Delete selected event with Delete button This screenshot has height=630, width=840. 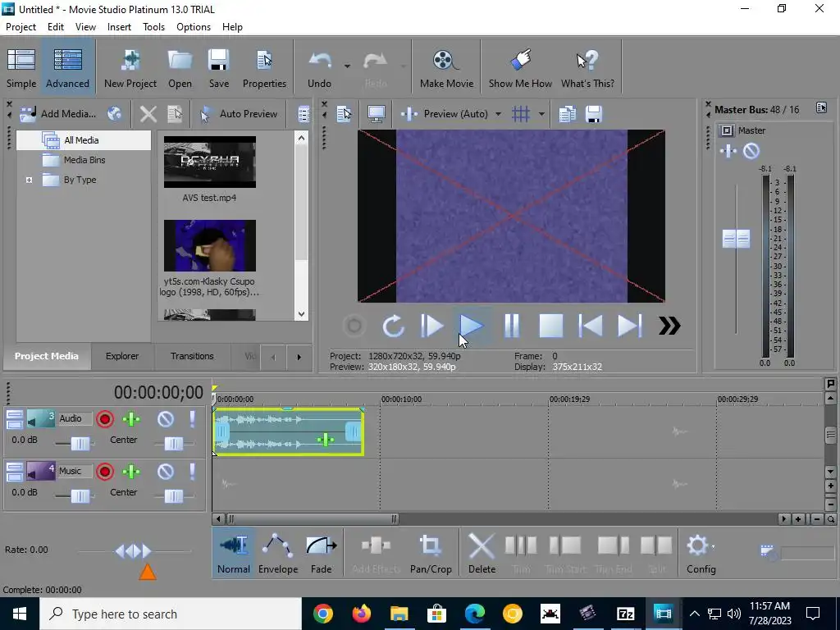click(482, 553)
